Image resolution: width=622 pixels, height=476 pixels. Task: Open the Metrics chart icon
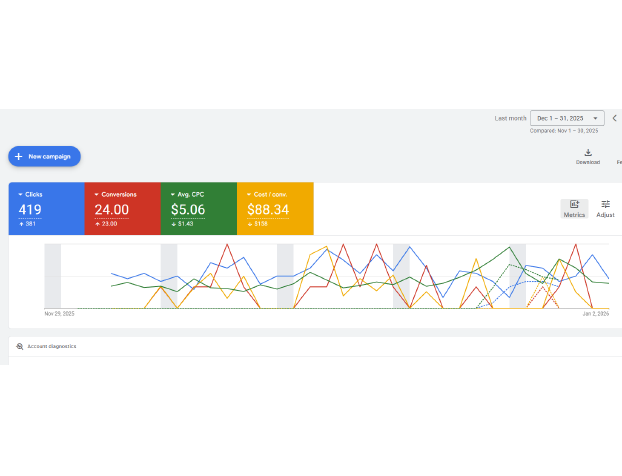click(x=574, y=204)
